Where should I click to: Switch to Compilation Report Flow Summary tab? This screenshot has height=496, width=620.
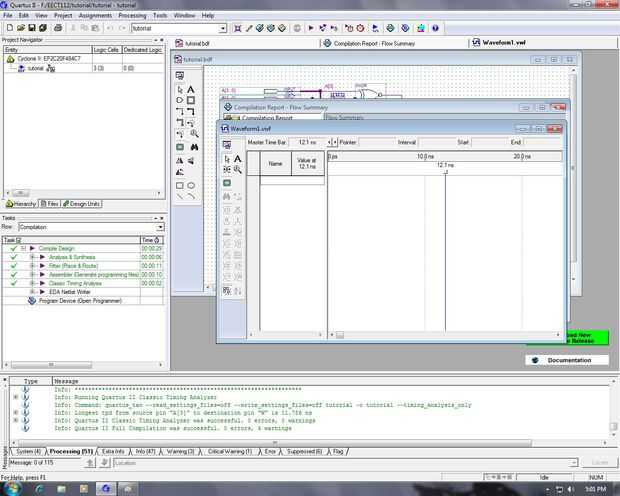(x=370, y=44)
